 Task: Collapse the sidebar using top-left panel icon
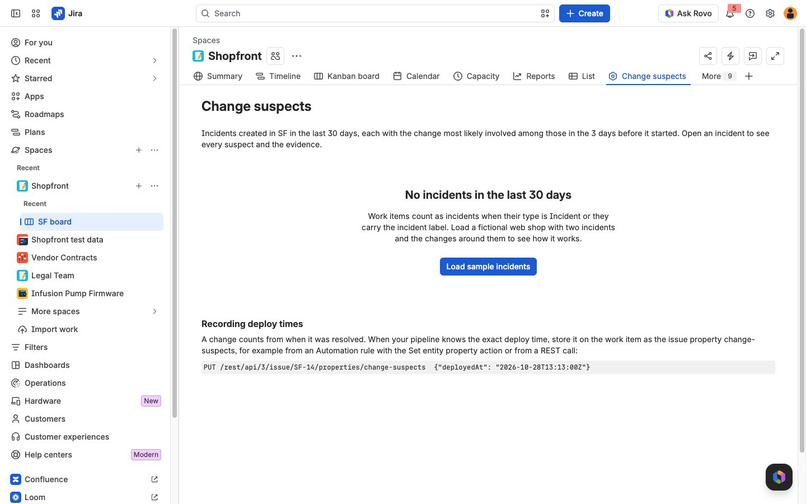pos(15,13)
